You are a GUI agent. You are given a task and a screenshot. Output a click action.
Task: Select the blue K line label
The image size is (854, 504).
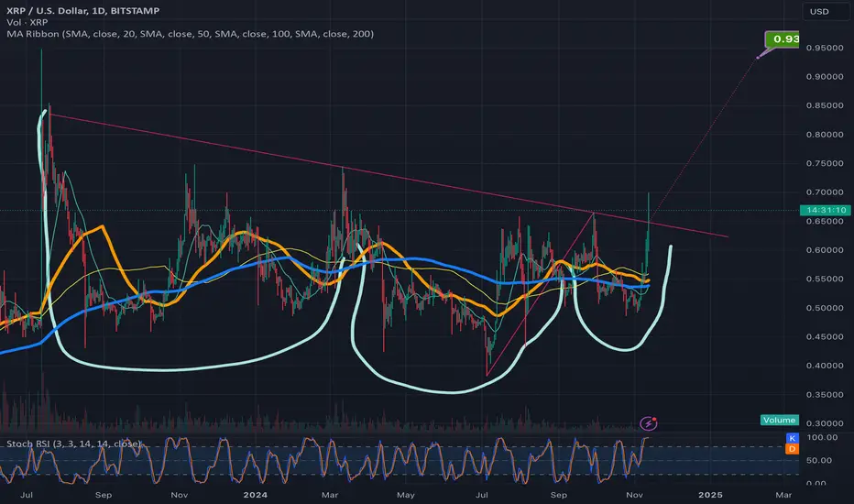792,438
